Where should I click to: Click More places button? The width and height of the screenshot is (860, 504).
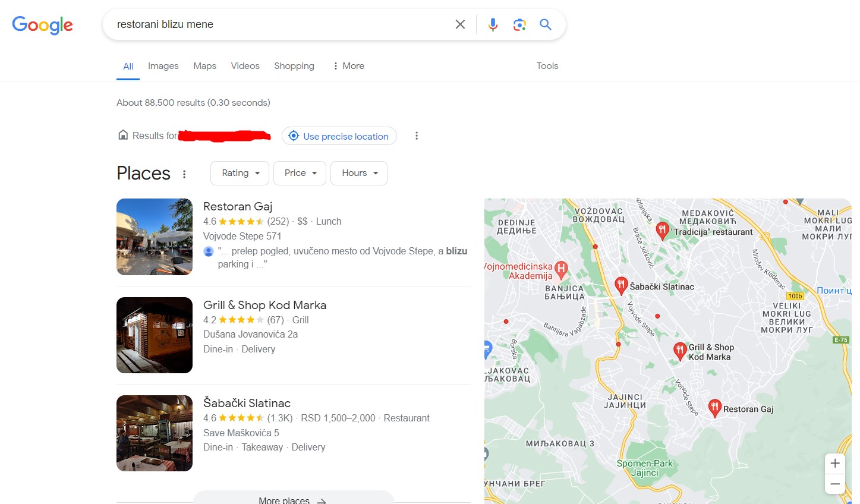[293, 499]
